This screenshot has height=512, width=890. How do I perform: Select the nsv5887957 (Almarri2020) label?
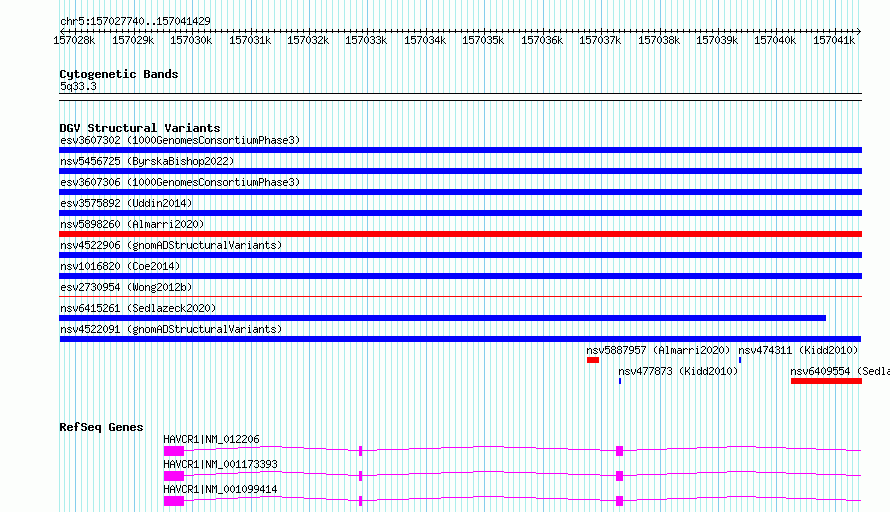[658, 350]
